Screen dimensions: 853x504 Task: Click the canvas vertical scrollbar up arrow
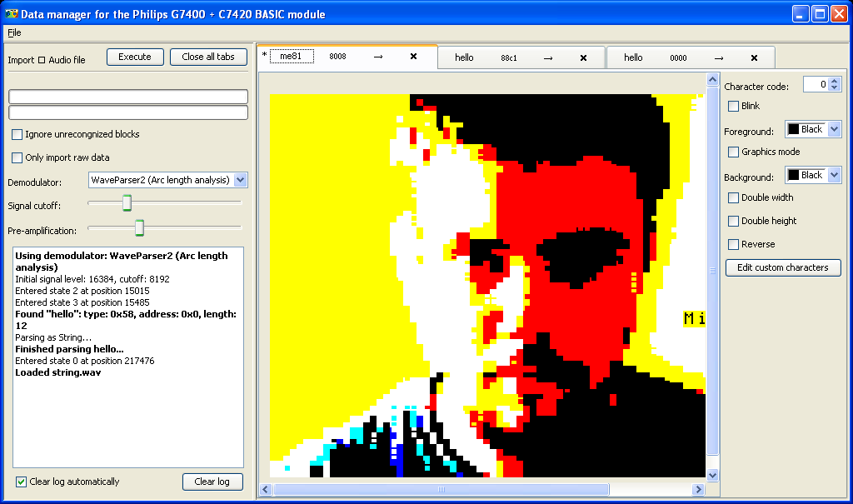(x=713, y=79)
